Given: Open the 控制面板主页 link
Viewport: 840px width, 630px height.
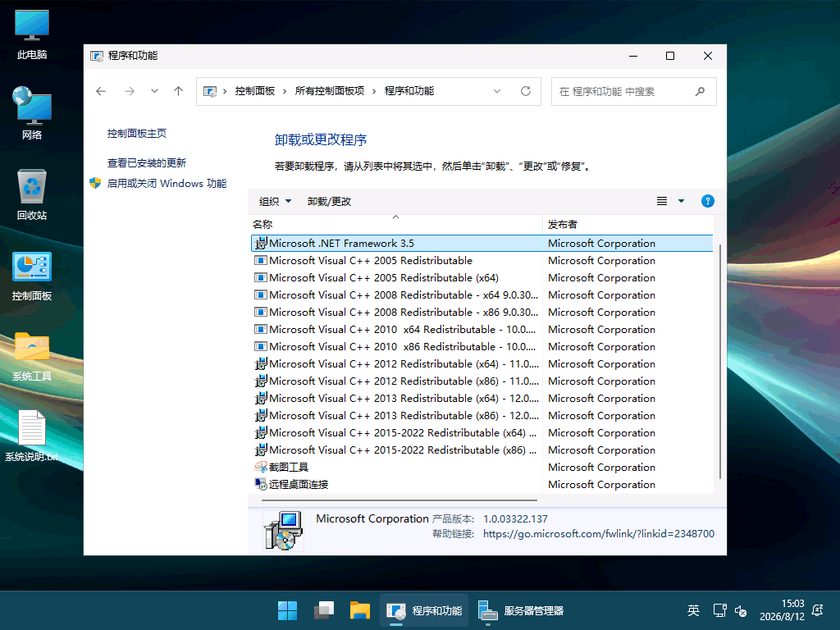Looking at the screenshot, I should coord(137,134).
